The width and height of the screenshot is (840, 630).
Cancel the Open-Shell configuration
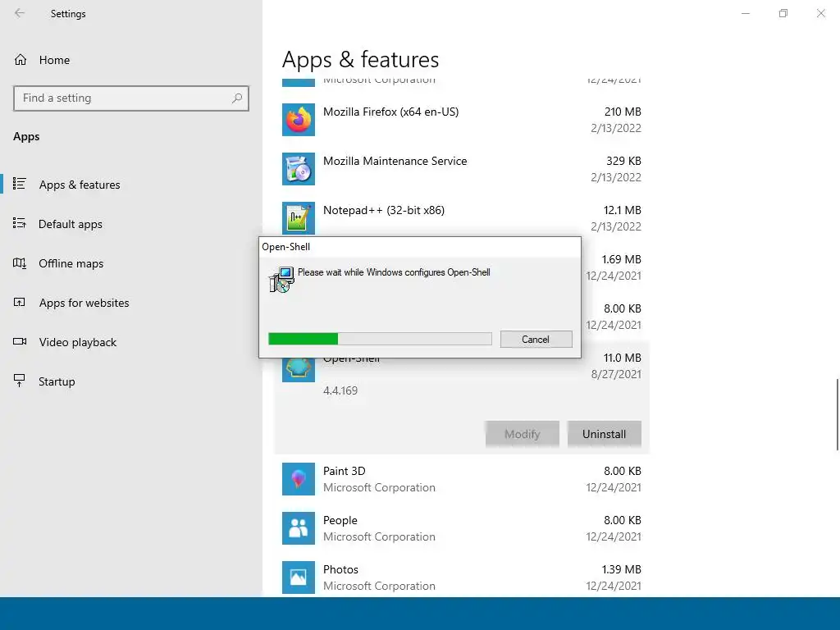(x=536, y=339)
